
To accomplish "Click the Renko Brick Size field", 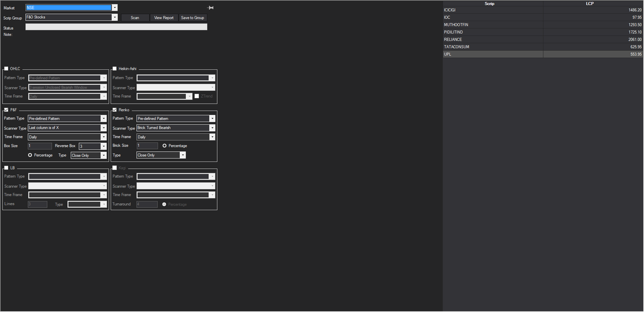I will click(x=148, y=146).
